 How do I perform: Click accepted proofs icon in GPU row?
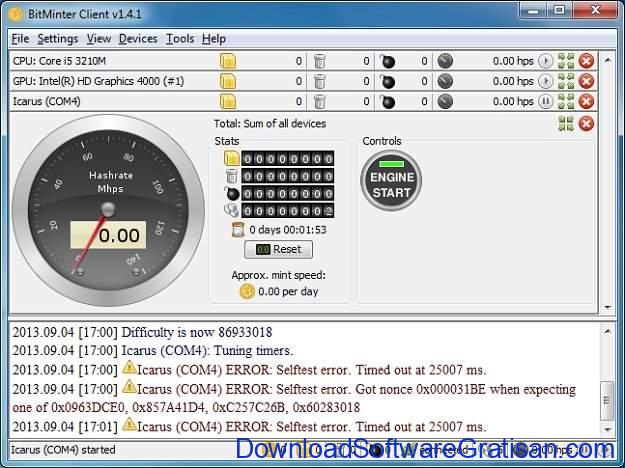228,81
